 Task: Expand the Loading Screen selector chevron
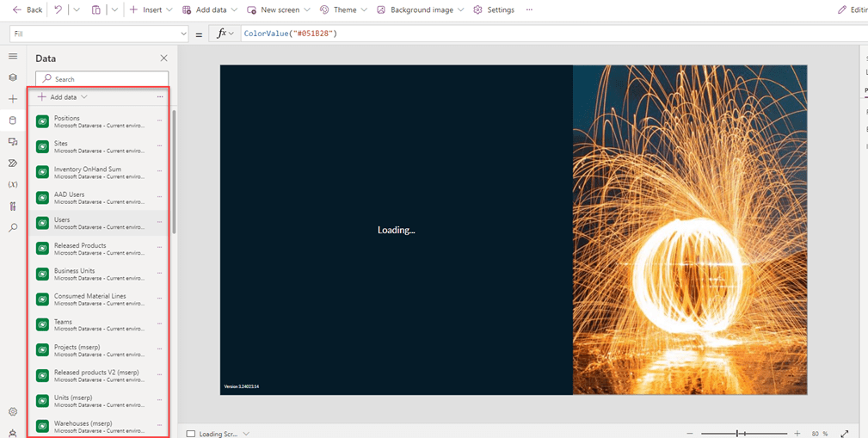[x=246, y=434]
